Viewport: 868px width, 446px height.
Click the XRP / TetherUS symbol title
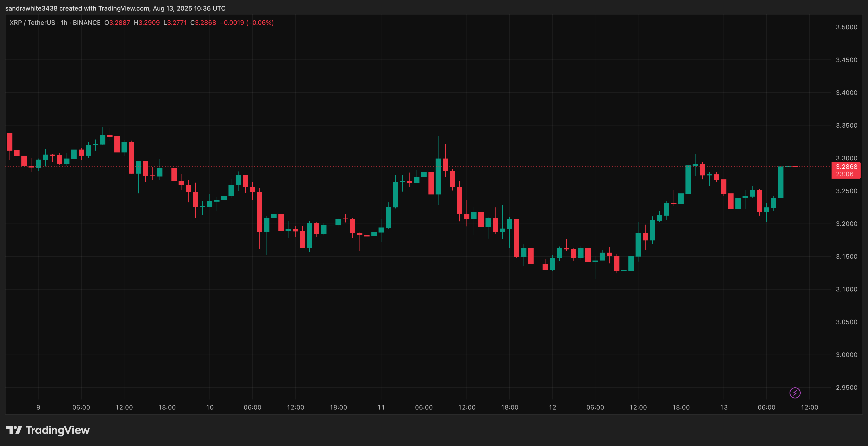click(32, 22)
